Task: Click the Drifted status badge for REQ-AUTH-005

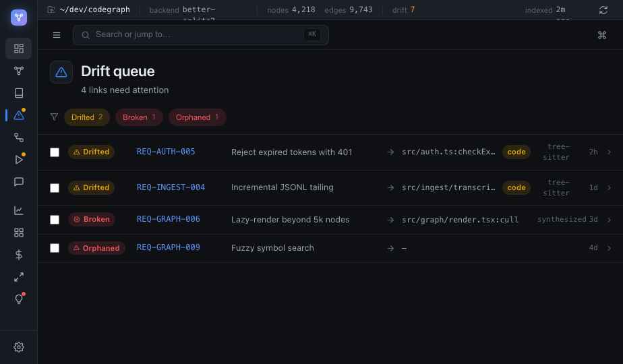Action: point(92,152)
